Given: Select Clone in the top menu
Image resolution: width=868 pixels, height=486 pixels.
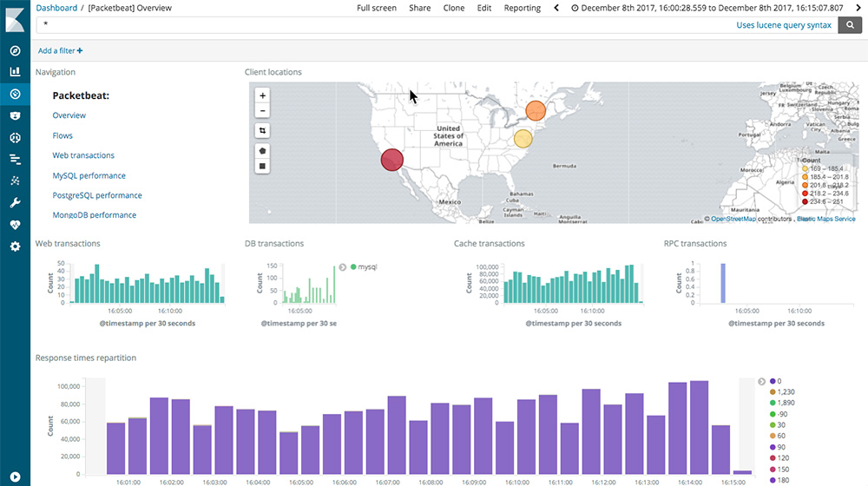Looking at the screenshot, I should pyautogui.click(x=454, y=8).
